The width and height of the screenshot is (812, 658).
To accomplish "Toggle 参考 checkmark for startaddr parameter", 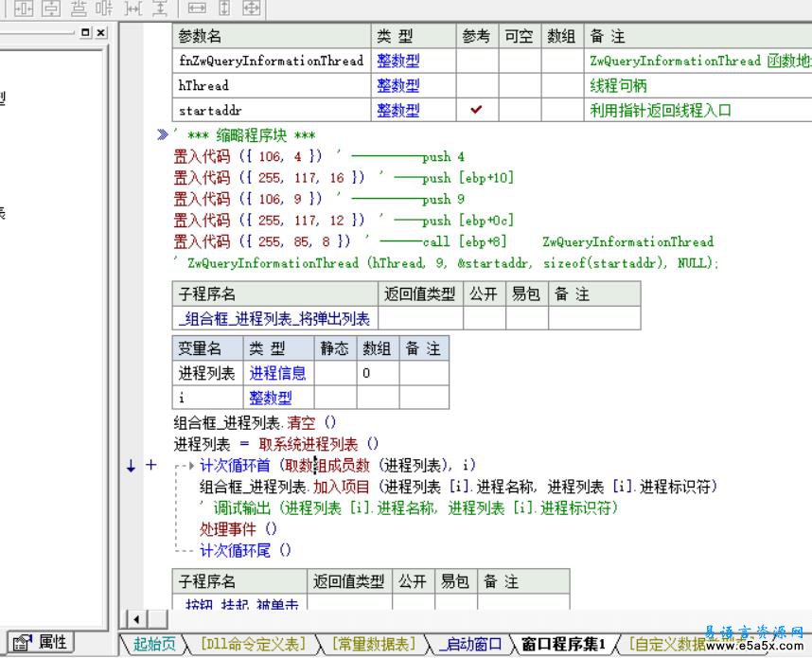I will [x=477, y=110].
